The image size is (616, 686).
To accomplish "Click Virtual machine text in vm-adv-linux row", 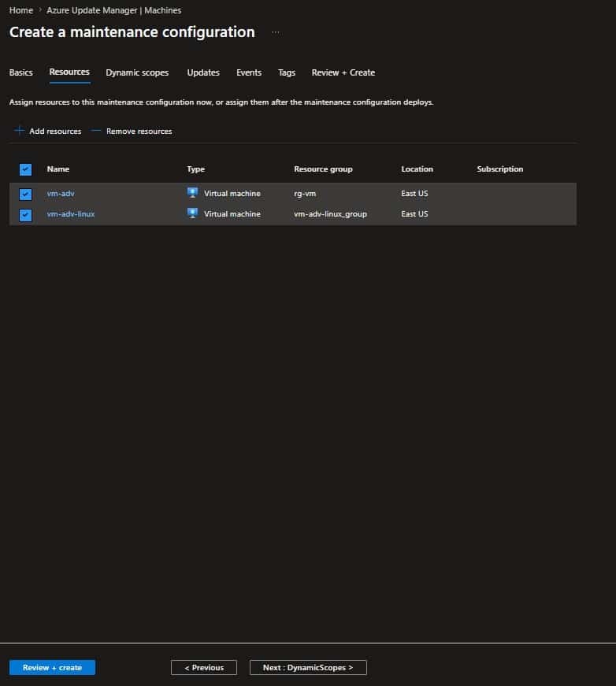I will tap(232, 214).
